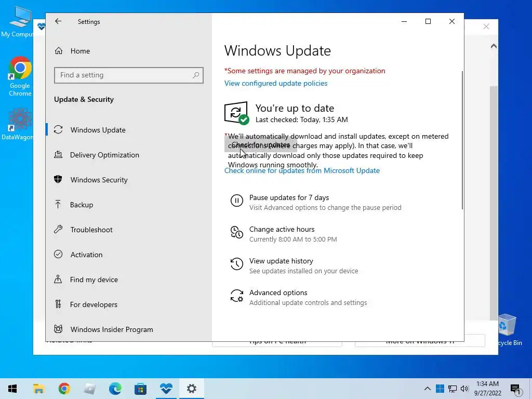Open Google Chrome desktop shortcut
532x399 pixels.
[20, 76]
